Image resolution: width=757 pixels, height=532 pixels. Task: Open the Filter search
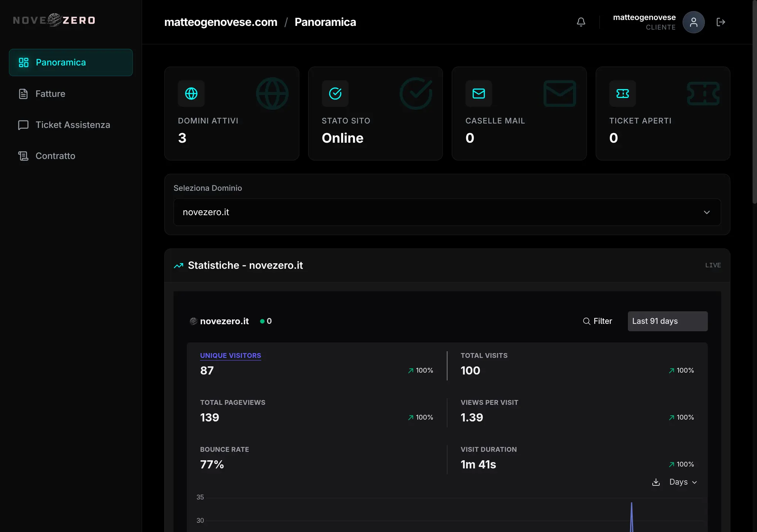(598, 321)
